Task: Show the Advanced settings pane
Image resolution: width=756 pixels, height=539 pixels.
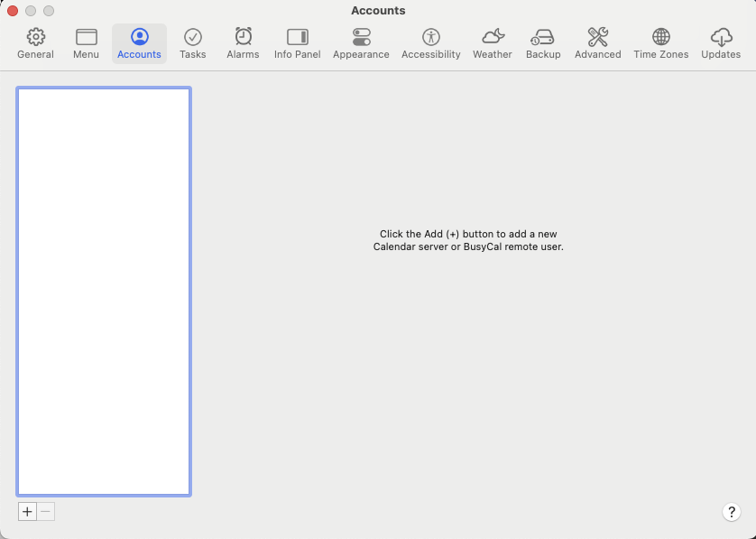Action: tap(597, 43)
